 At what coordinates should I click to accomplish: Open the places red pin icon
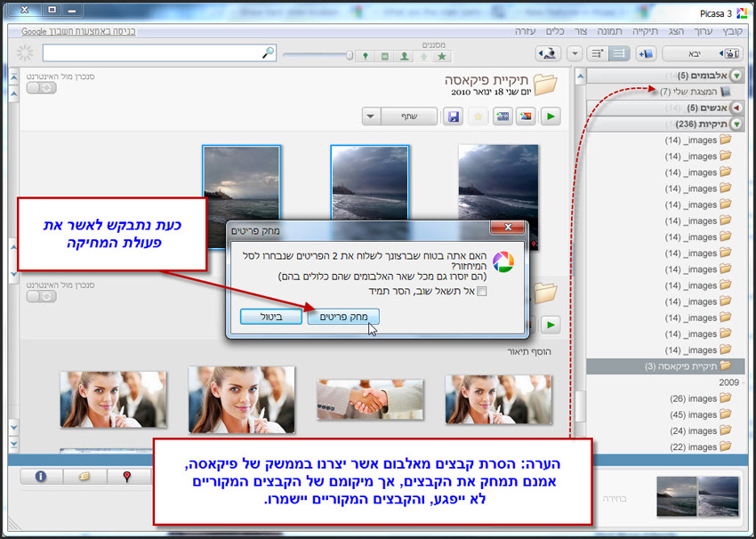127,477
